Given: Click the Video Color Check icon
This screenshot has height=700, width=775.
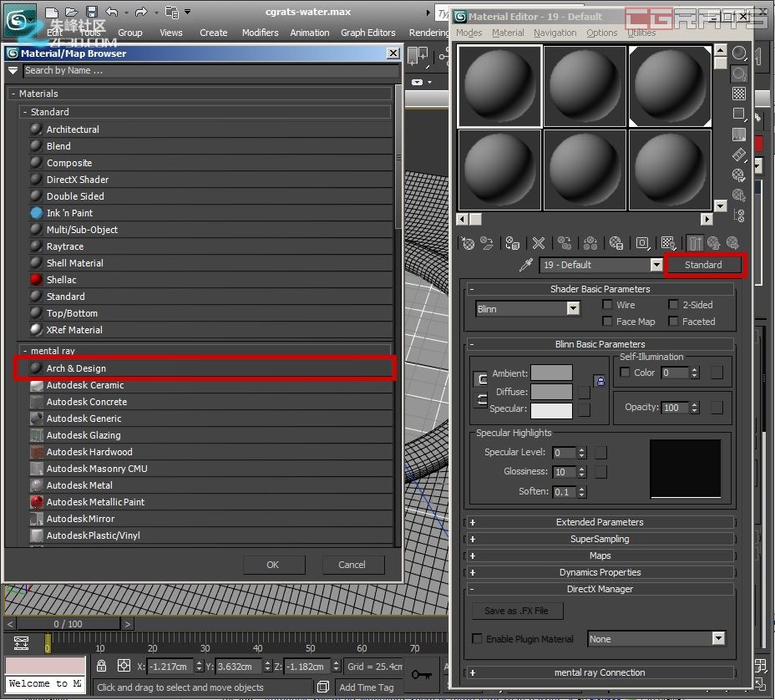Looking at the screenshot, I should [x=739, y=134].
